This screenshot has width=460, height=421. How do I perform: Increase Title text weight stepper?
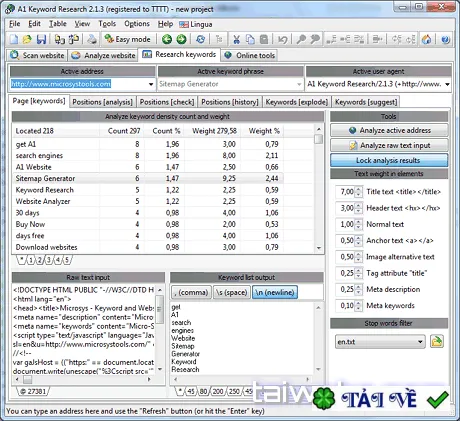[358, 189]
